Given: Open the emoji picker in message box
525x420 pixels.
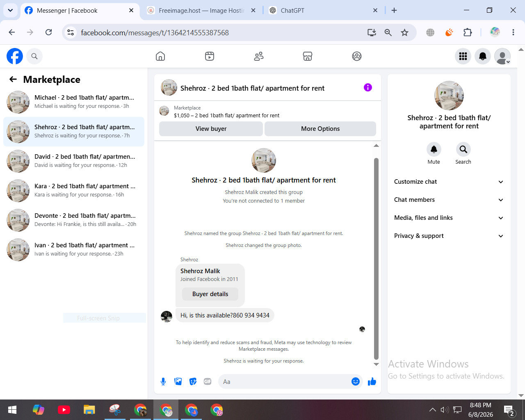Looking at the screenshot, I should (356, 382).
